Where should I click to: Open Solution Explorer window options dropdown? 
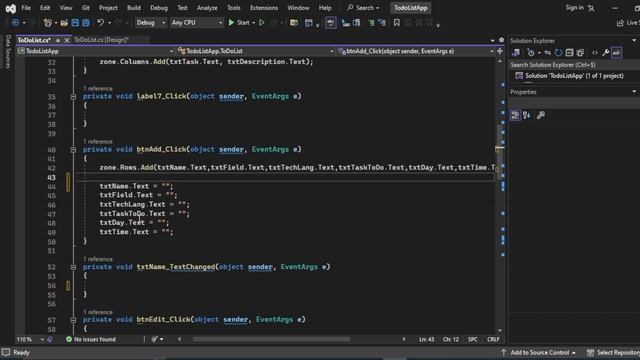pyautogui.click(x=634, y=40)
